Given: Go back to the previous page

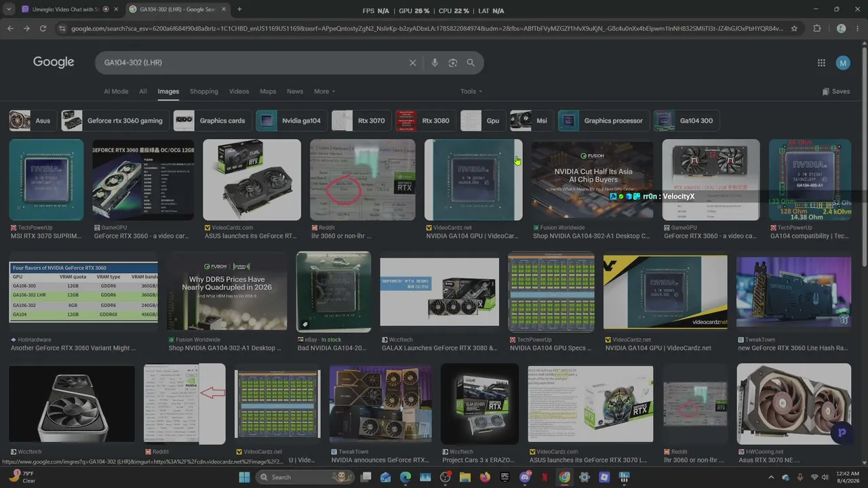Looking at the screenshot, I should coord(10,28).
